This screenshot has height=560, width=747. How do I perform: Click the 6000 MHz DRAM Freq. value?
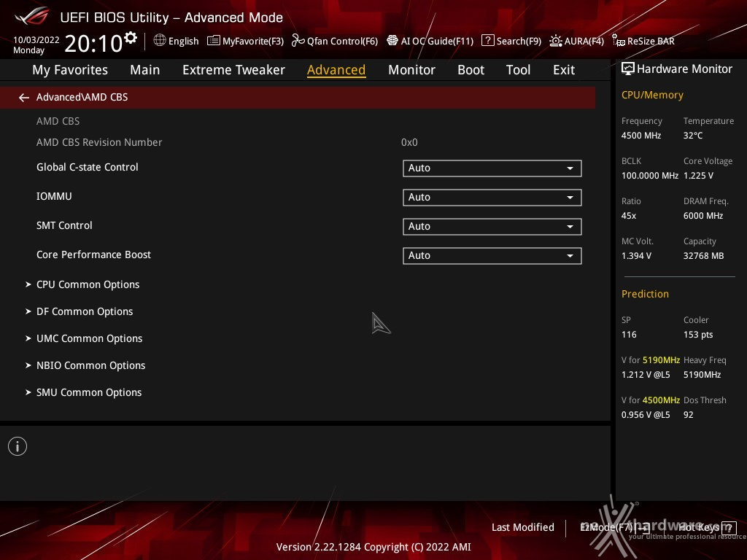click(x=703, y=216)
